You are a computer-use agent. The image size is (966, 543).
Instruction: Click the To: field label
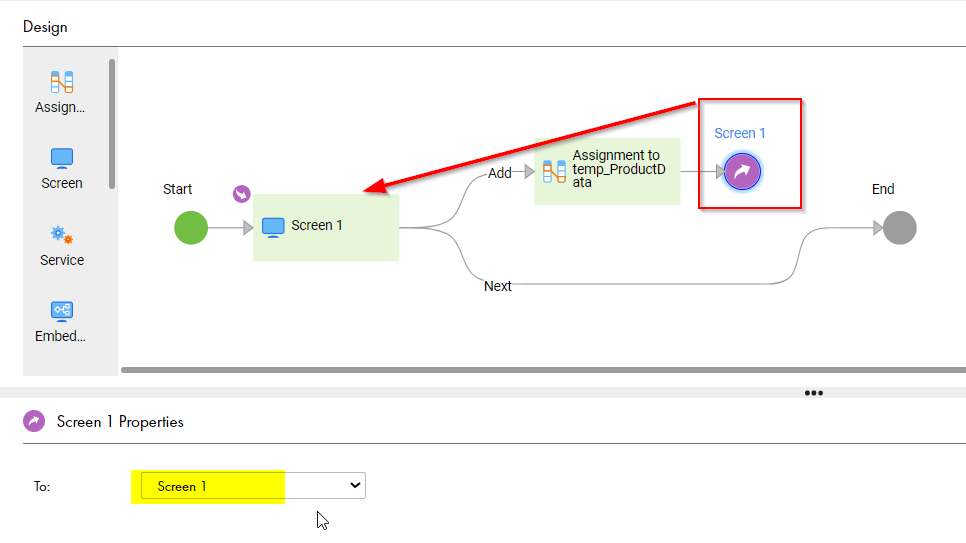tap(42, 486)
